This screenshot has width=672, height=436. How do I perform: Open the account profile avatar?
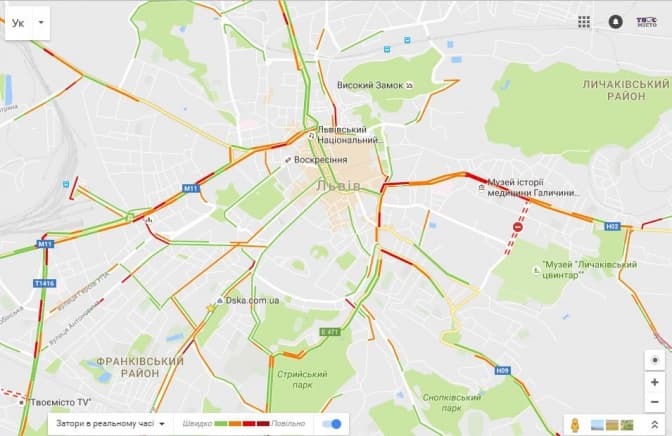coord(646,22)
